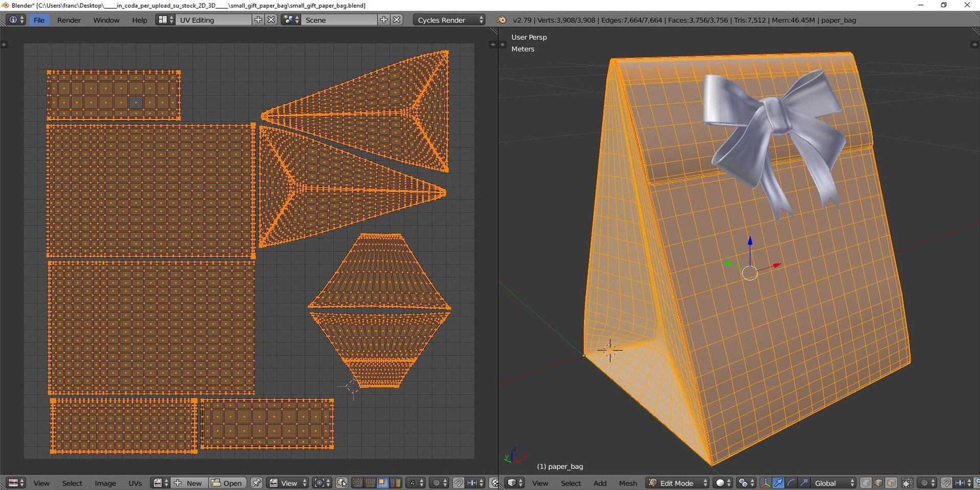Screen dimensions: 980x490
Task: Toggle the pin image icon
Action: coord(256,483)
